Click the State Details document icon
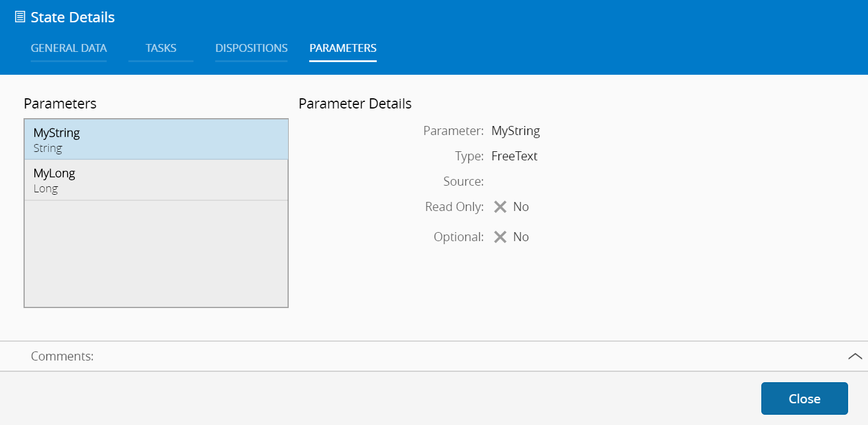The width and height of the screenshot is (868, 425). point(20,17)
